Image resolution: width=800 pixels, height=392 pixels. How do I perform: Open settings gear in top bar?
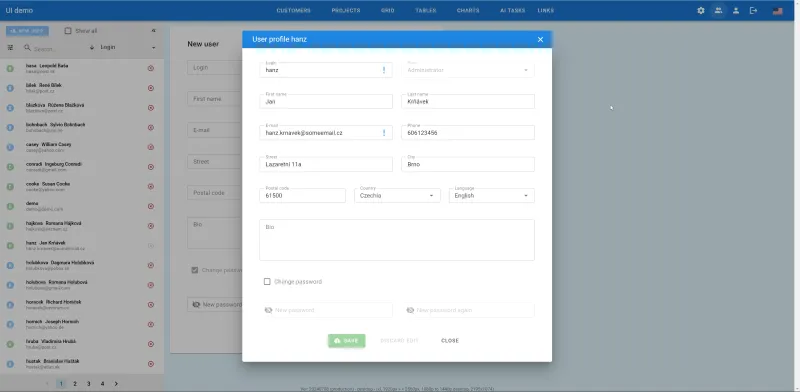point(701,11)
